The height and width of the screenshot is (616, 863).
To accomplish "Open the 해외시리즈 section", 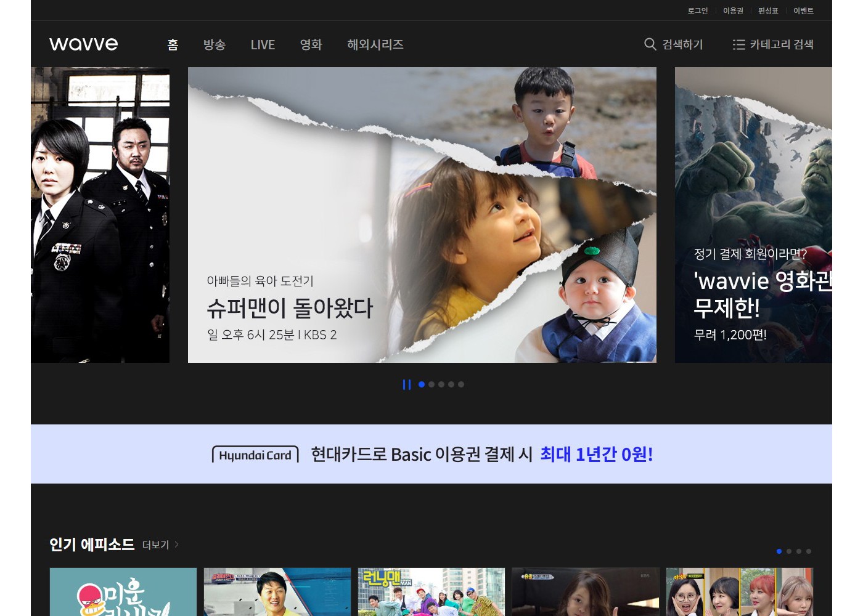I will tap(375, 44).
